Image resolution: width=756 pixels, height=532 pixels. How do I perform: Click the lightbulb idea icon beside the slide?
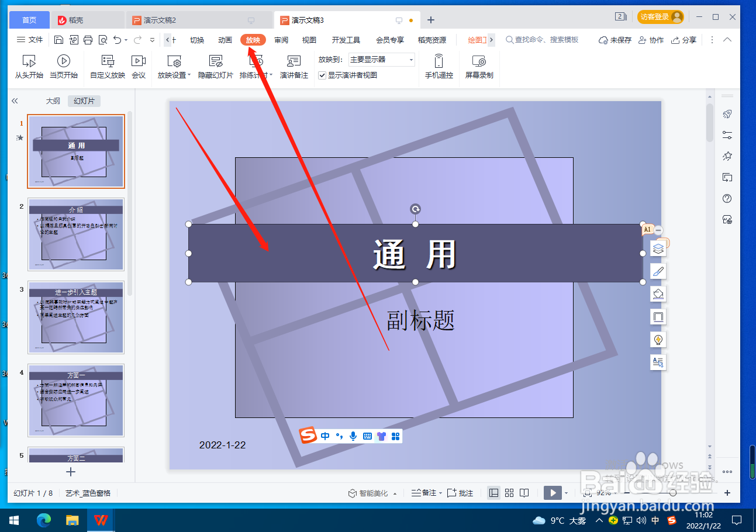pos(658,340)
